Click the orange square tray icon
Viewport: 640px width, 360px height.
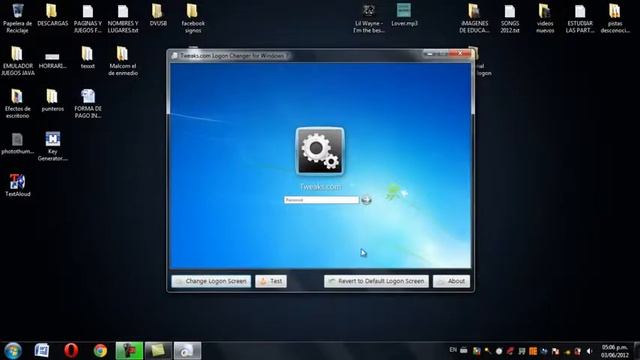coord(533,351)
